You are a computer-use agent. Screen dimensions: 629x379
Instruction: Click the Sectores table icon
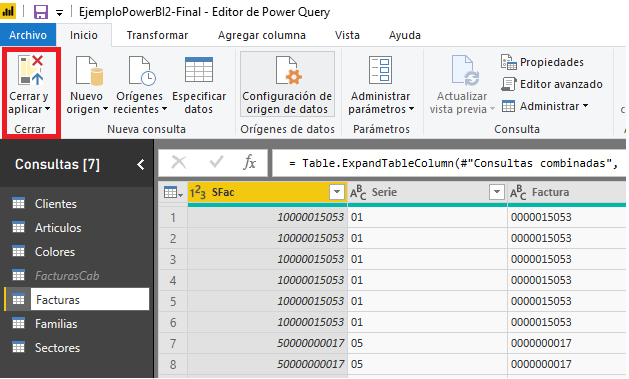(x=18, y=347)
